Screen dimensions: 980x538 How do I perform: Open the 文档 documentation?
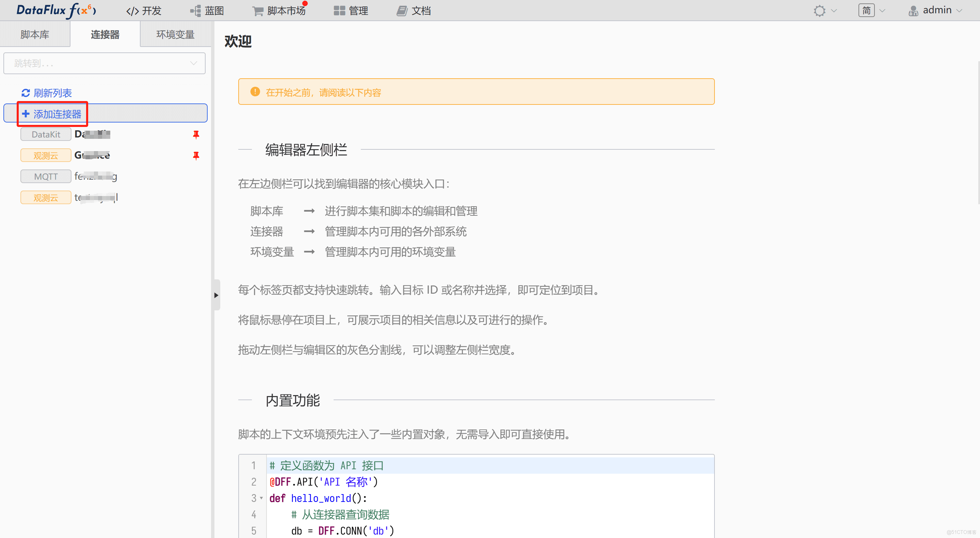coord(414,11)
